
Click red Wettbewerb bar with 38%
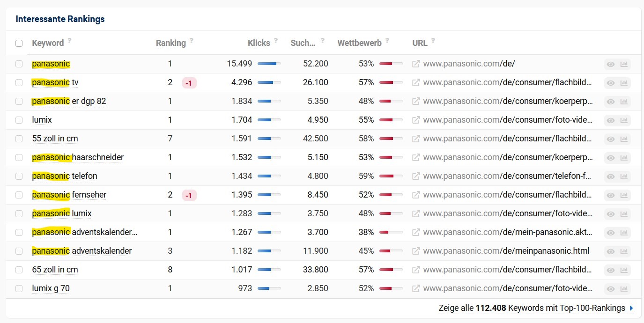point(391,232)
